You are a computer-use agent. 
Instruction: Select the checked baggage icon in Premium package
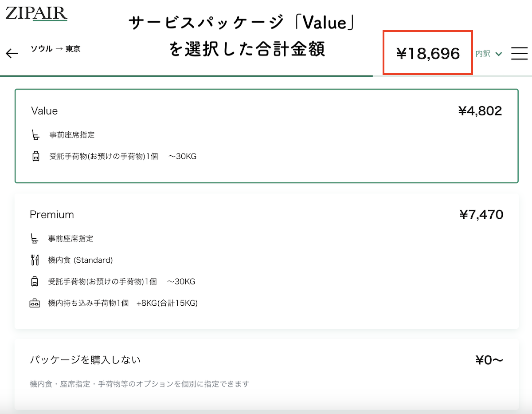click(x=35, y=281)
